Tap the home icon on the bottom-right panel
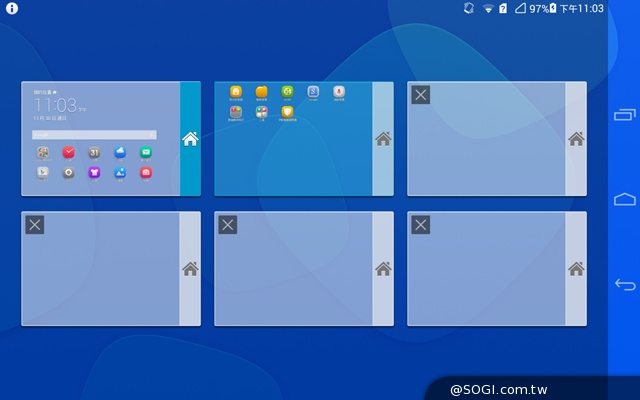Image resolution: width=640 pixels, height=400 pixels. coord(576,268)
